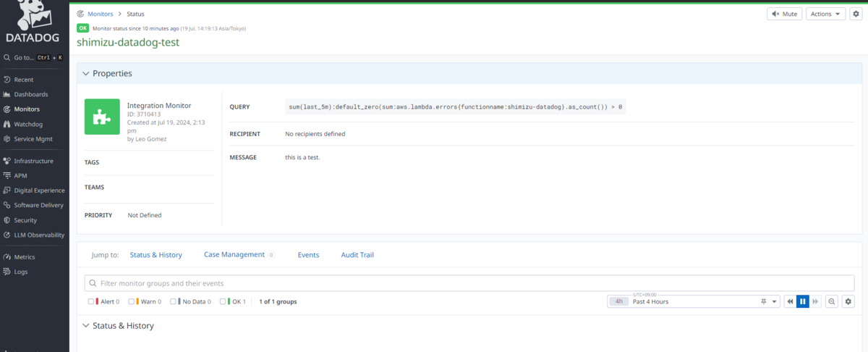Mute this monitor
Screen dimensions: 868x352
[x=784, y=14]
